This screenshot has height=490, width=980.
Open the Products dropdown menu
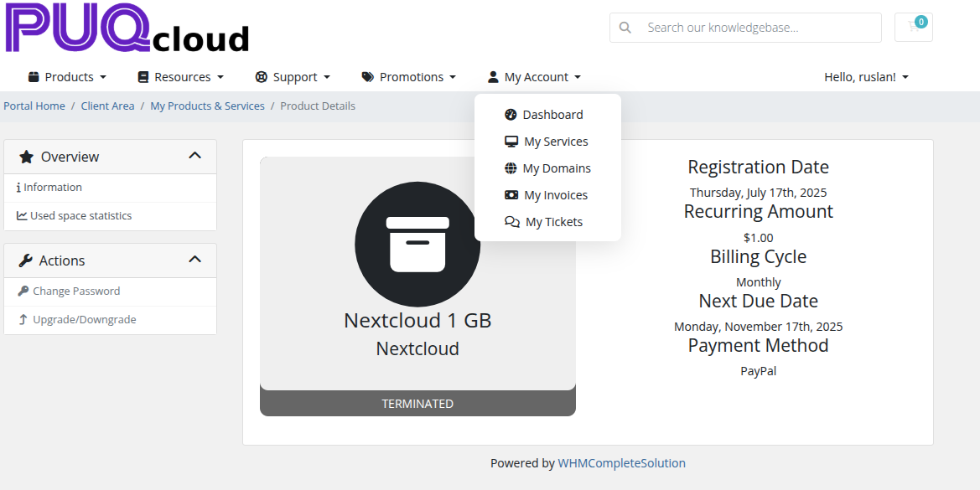67,77
